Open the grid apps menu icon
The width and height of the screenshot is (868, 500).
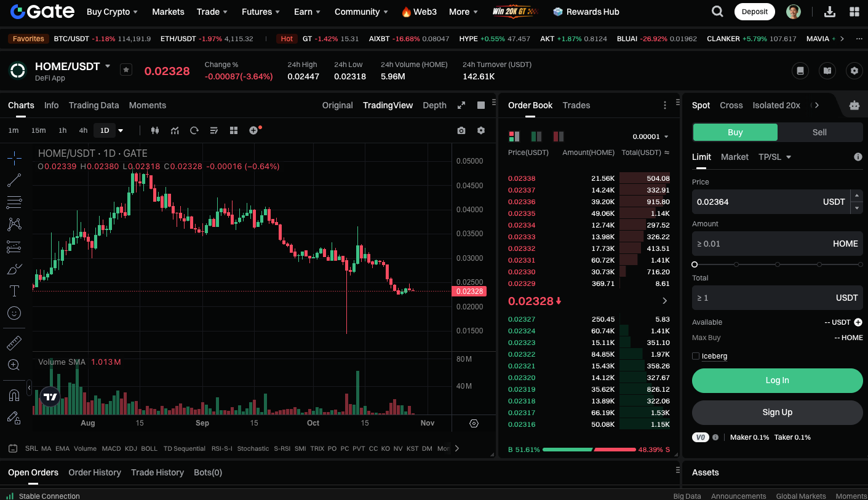click(854, 12)
